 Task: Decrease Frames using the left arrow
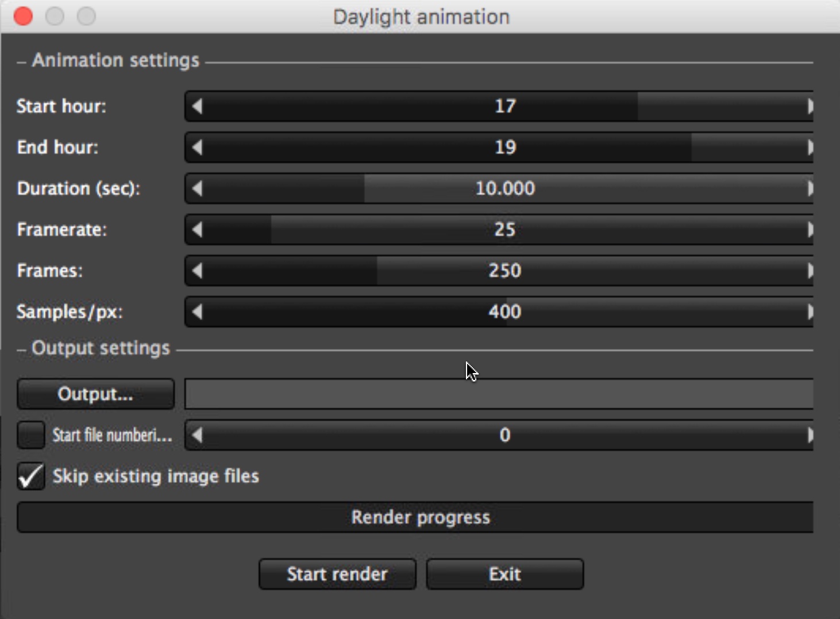(x=197, y=271)
